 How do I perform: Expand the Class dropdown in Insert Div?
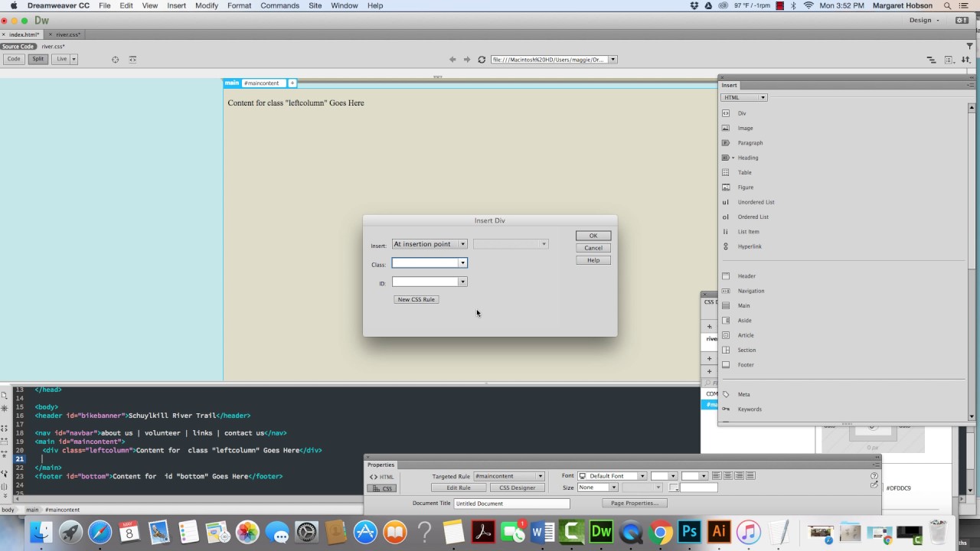point(462,262)
